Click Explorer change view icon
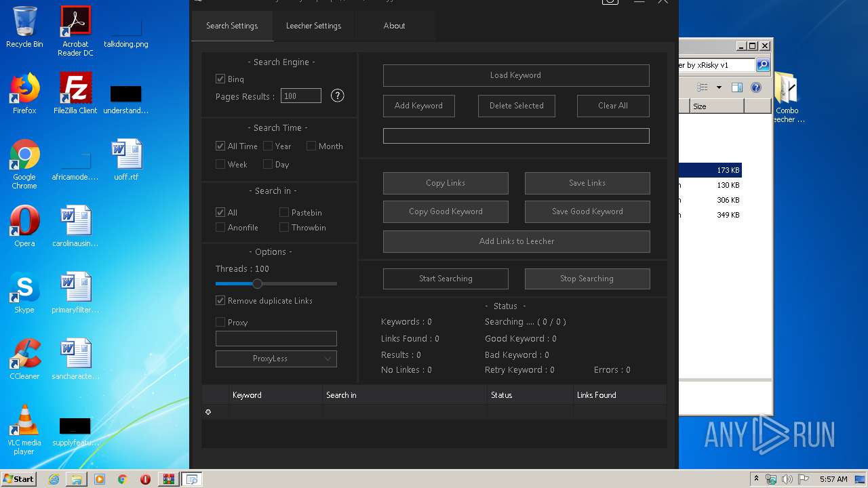This screenshot has height=488, width=868. click(703, 87)
